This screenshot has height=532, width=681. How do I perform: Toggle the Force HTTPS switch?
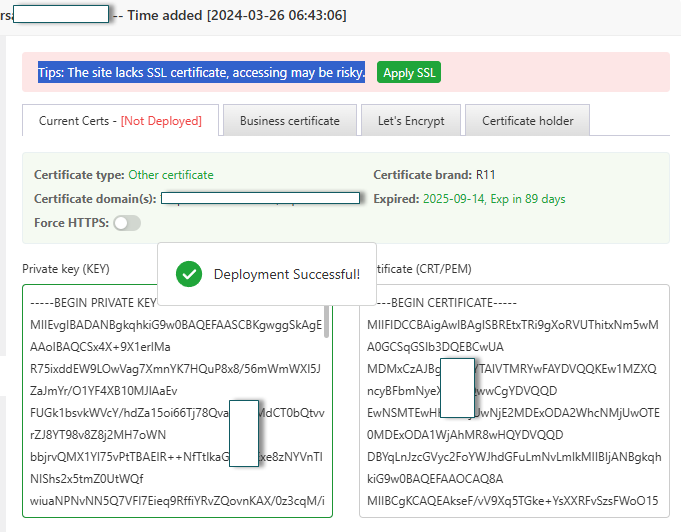coord(127,223)
